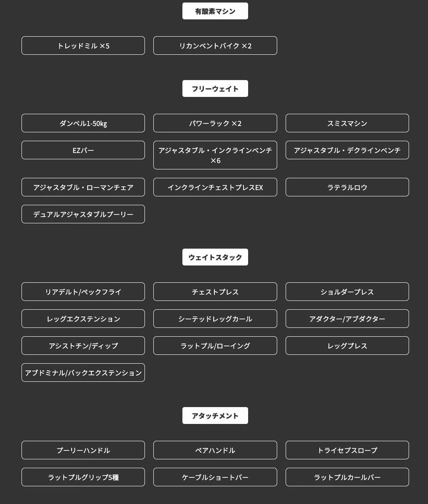Screen dimensions: 428x504
Task: Click the ウェイトスタック category label
Action: tap(215, 257)
